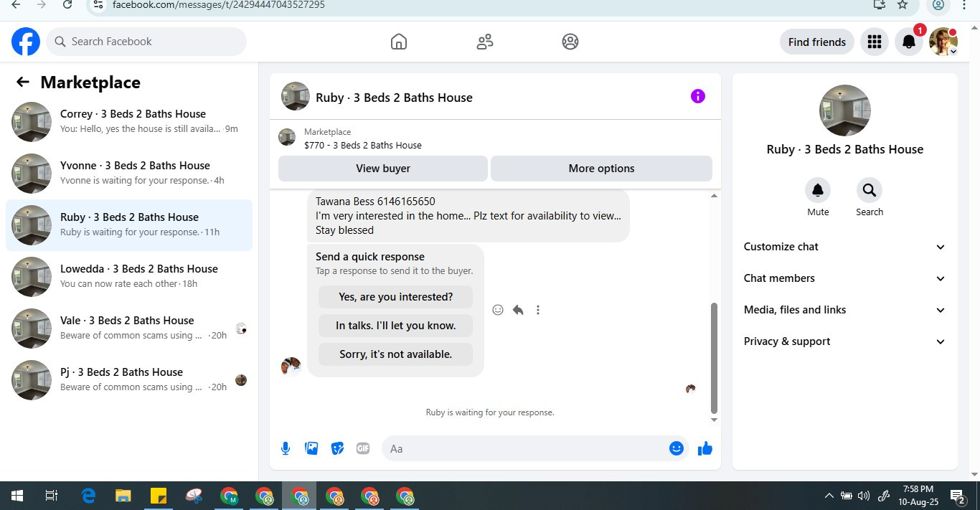Send a voice clip microphone icon
Image resolution: width=980 pixels, height=510 pixels.
point(286,448)
